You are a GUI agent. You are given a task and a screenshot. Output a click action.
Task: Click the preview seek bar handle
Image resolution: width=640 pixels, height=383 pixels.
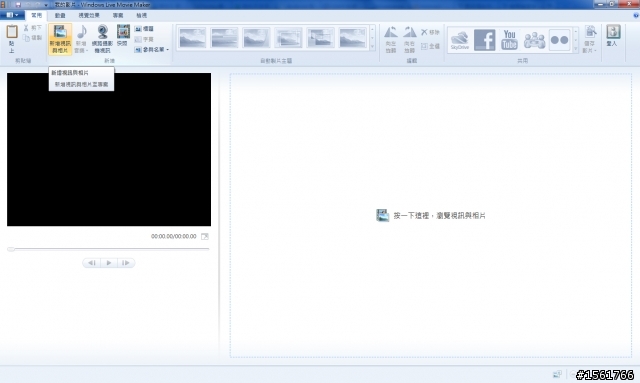(x=11, y=249)
